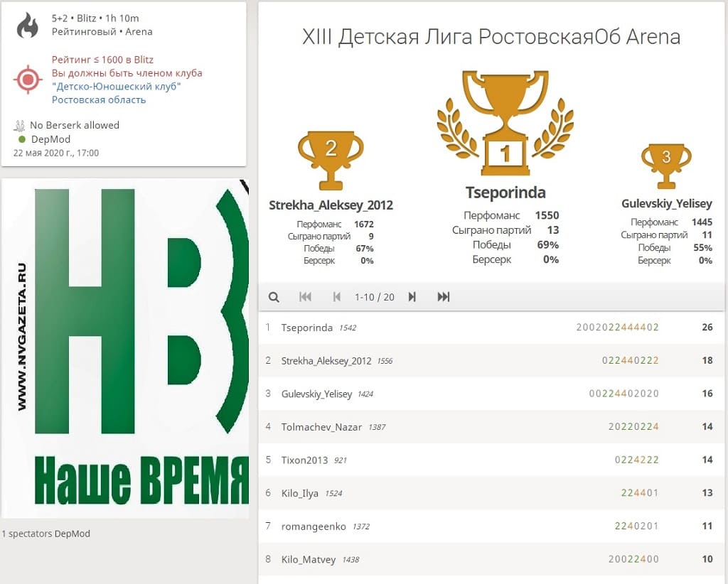The width and height of the screenshot is (728, 584).
Task: Open Tseporinda podium profile name
Action: [x=505, y=193]
